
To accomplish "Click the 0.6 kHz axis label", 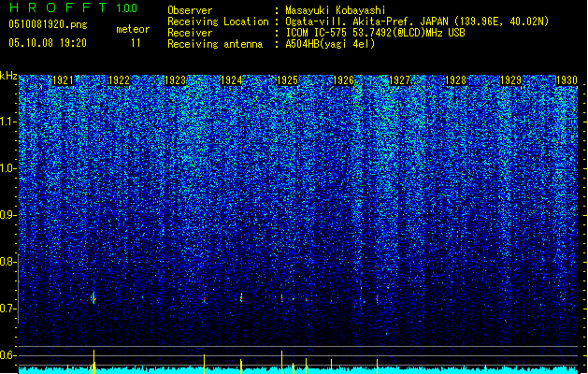I will pyautogui.click(x=7, y=355).
